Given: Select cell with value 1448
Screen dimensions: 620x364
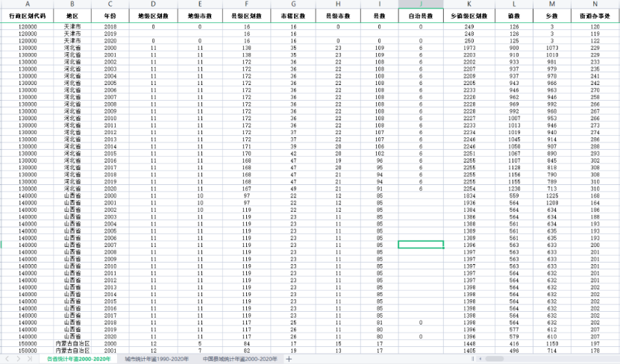Looking at the screenshot, I should (469, 343).
